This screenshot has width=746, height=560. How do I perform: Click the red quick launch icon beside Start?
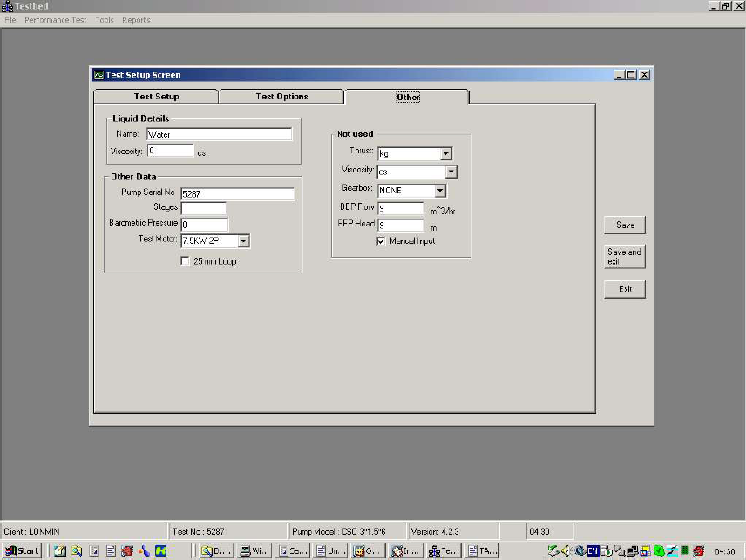127,550
